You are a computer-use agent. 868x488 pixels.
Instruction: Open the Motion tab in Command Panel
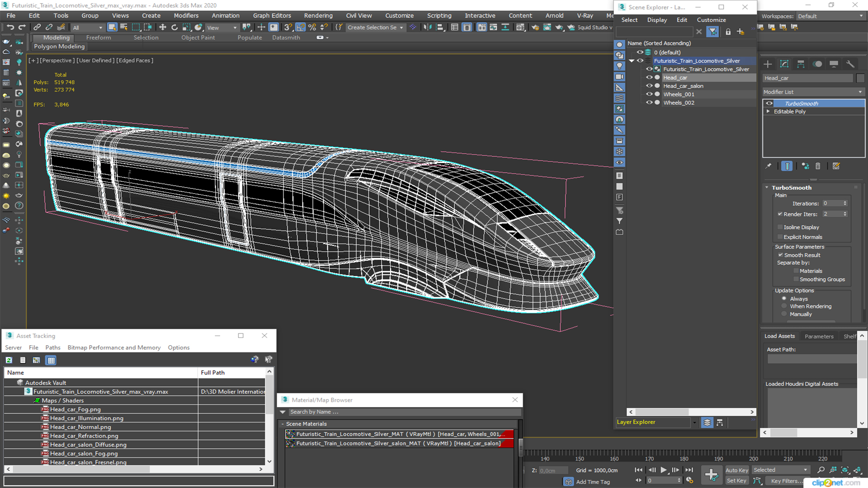817,64
